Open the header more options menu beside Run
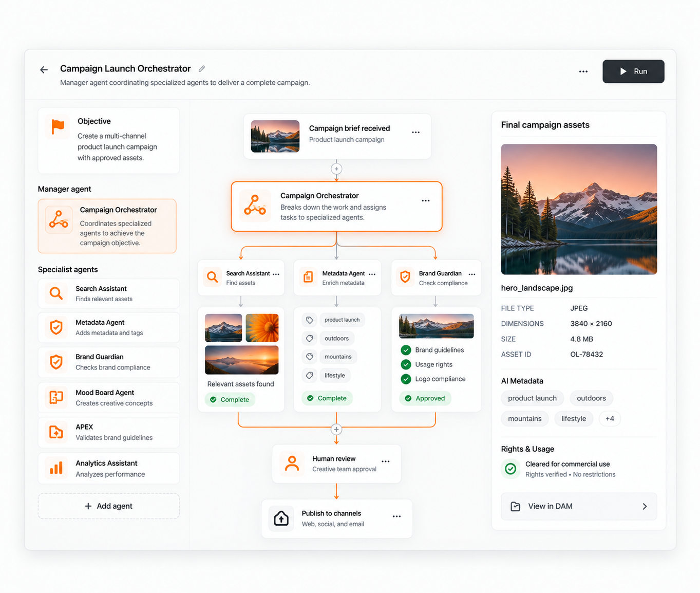This screenshot has height=593, width=700. [583, 71]
